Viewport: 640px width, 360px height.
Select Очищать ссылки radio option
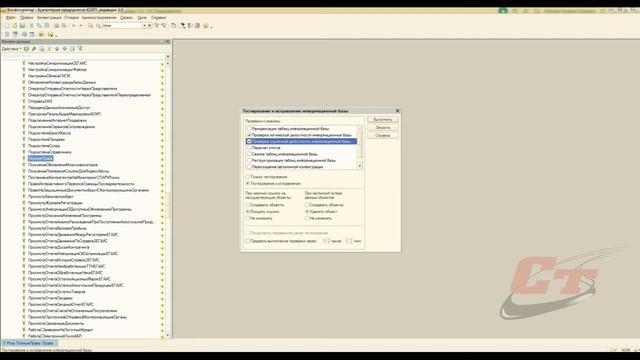tap(247, 211)
